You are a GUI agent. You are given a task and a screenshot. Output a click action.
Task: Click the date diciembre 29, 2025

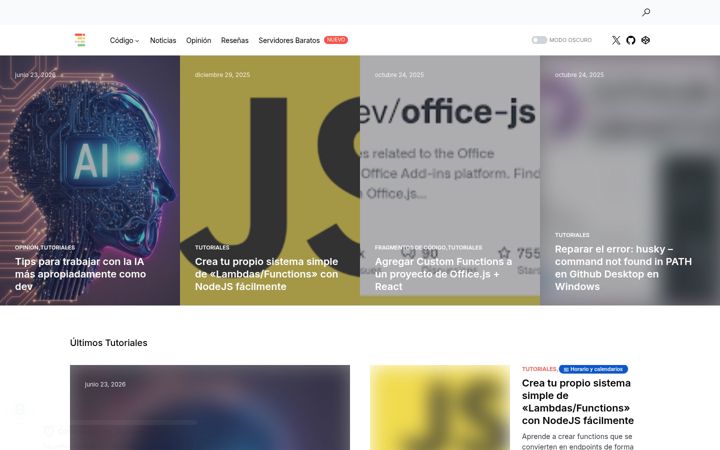(222, 75)
